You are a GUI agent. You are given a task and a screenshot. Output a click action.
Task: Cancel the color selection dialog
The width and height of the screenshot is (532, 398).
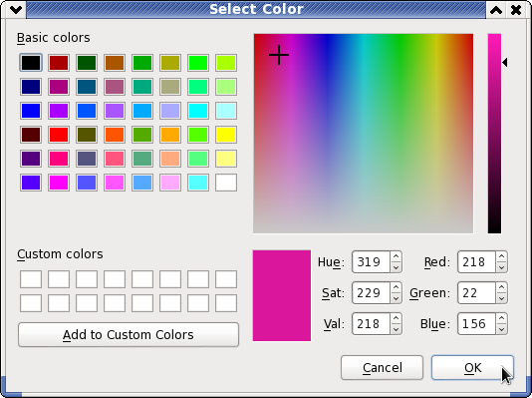click(382, 367)
